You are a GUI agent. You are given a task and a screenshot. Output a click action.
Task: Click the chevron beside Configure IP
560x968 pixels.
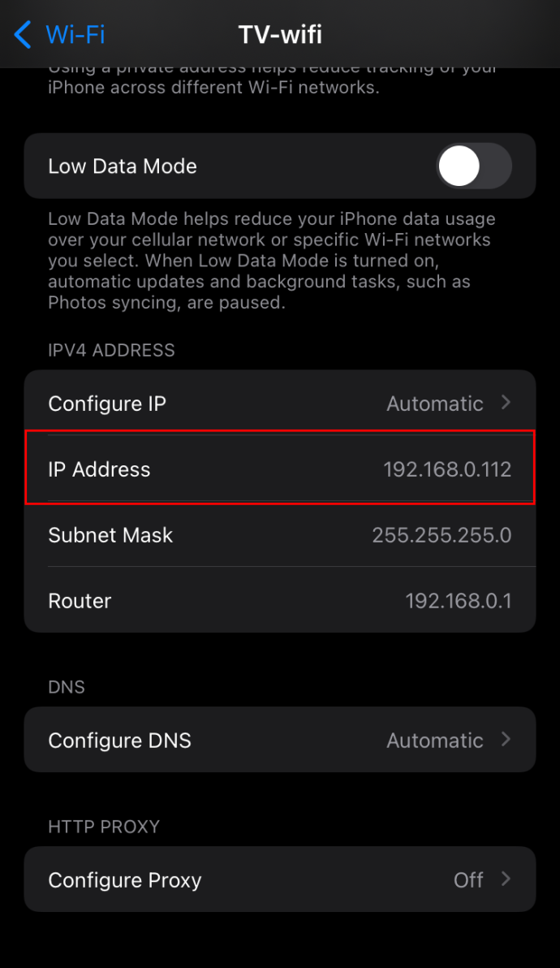point(506,403)
